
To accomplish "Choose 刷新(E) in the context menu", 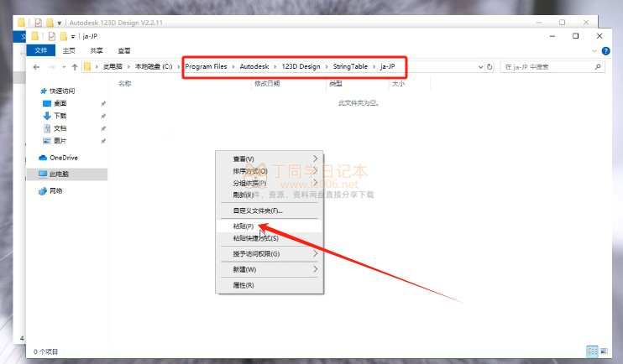I will (270, 195).
